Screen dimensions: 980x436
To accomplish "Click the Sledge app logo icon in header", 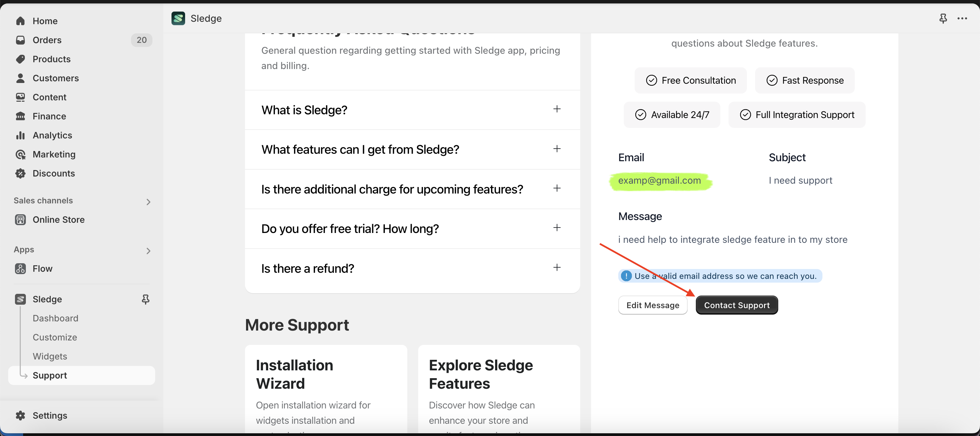I will (x=178, y=18).
